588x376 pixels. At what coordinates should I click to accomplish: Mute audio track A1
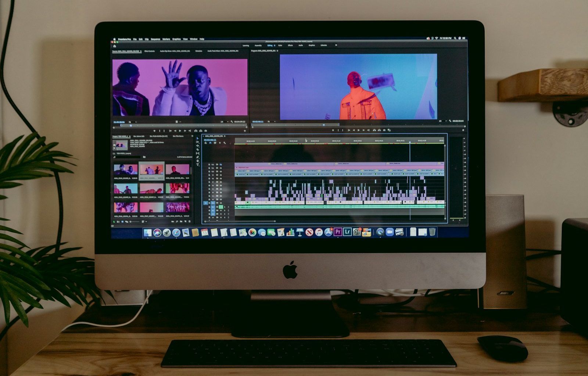coord(221,207)
